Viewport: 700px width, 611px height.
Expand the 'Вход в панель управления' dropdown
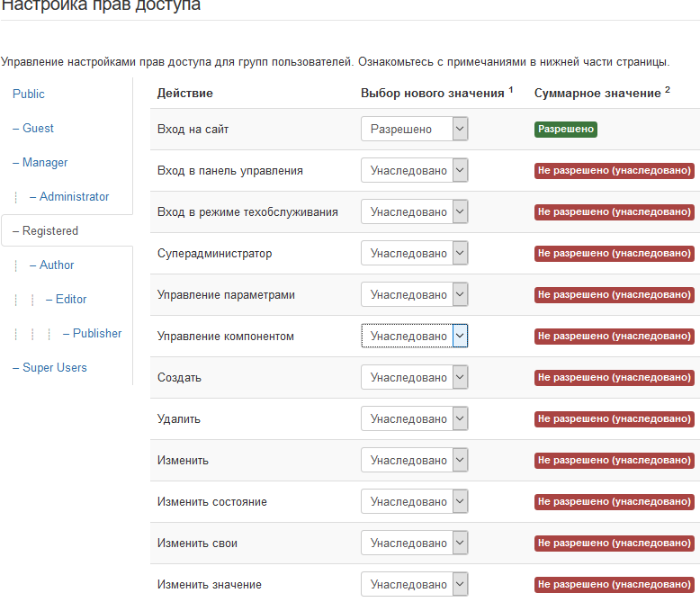[x=414, y=171]
